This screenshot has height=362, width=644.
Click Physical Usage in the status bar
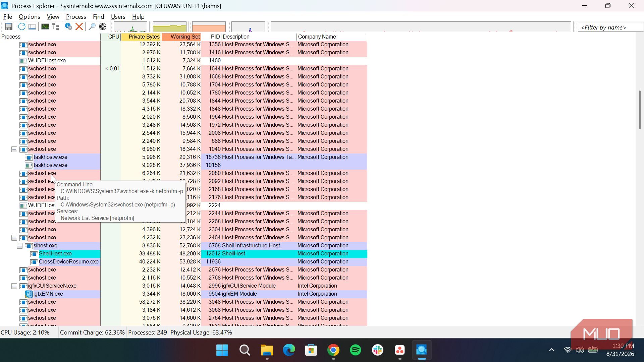pyautogui.click(x=201, y=333)
